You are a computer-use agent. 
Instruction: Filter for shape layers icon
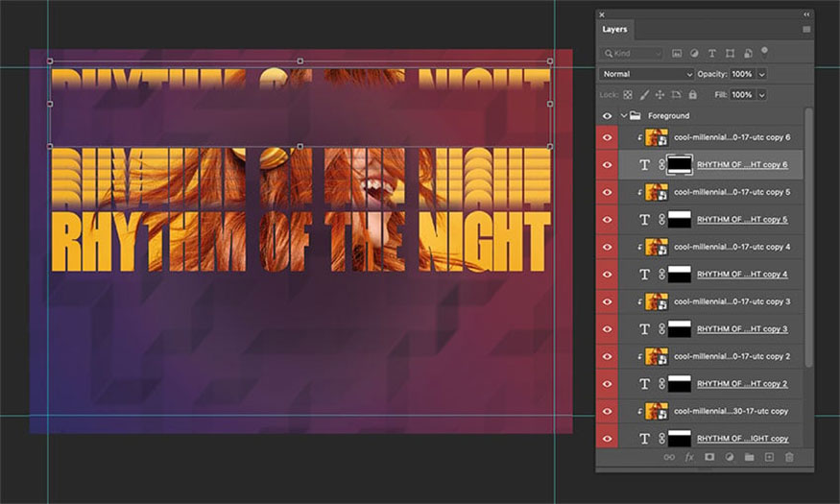(730, 53)
